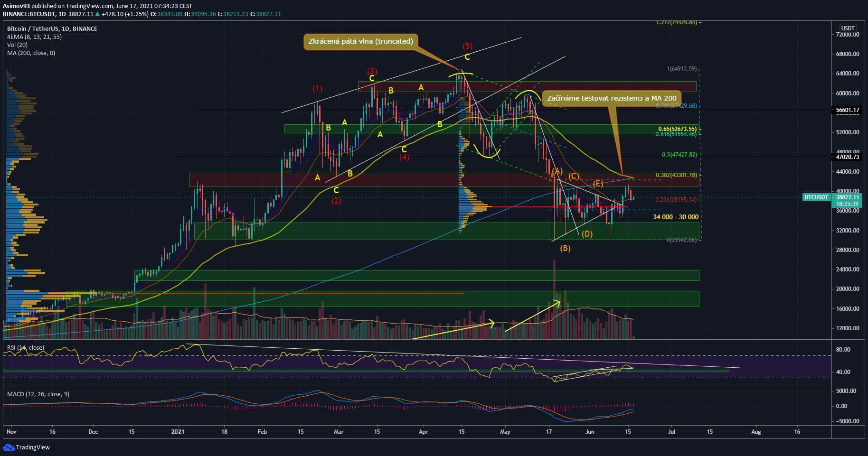The height and width of the screenshot is (456, 868).
Task: Click the red (3) Elliott wave label
Action: 372,72
